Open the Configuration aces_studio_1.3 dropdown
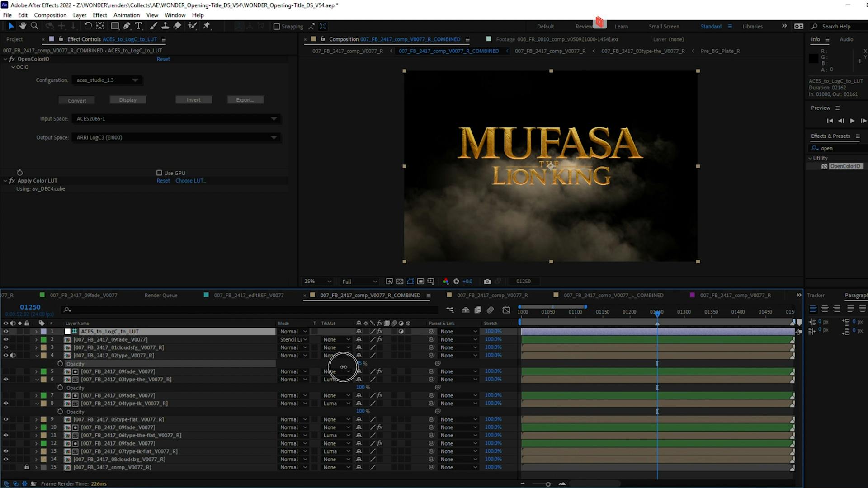Viewport: 868px width, 488px height. pos(107,80)
